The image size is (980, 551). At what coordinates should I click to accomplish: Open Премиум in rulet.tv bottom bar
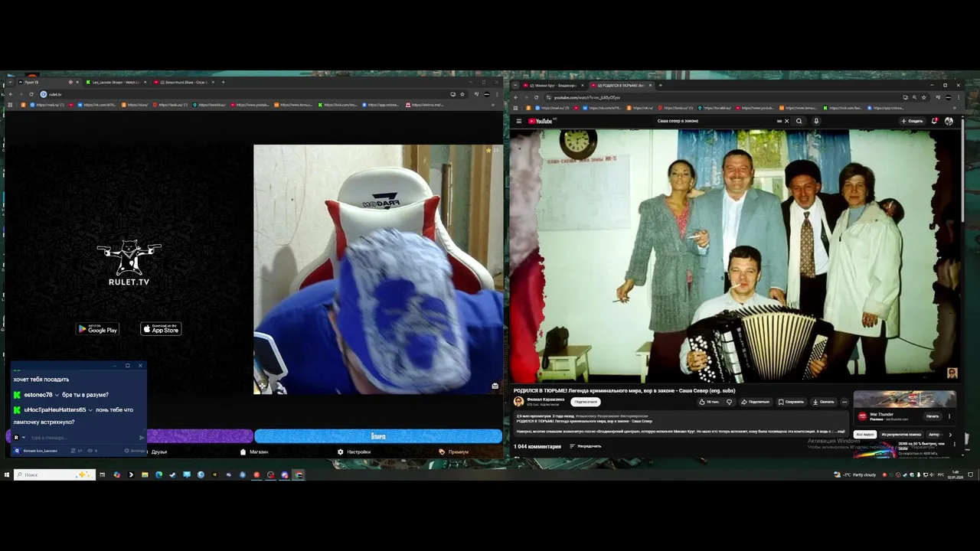(x=453, y=452)
